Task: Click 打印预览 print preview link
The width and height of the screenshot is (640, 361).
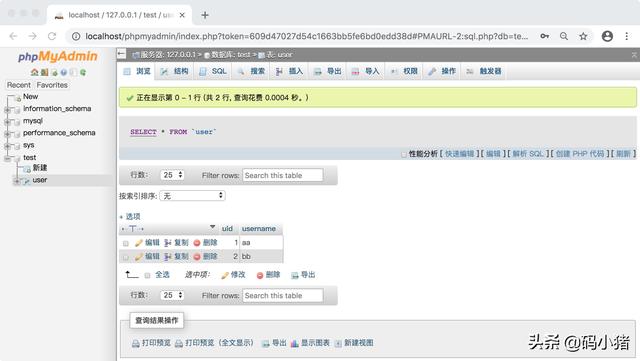Action: (151, 343)
